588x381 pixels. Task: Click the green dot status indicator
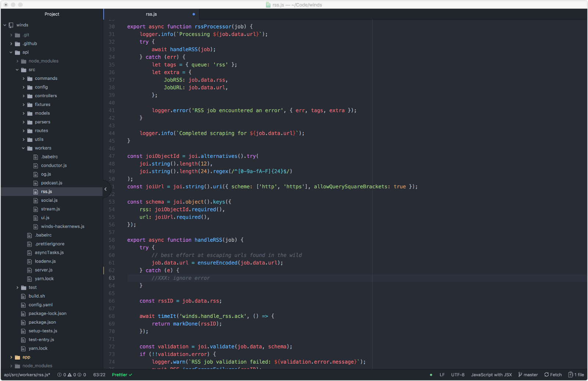431,375
